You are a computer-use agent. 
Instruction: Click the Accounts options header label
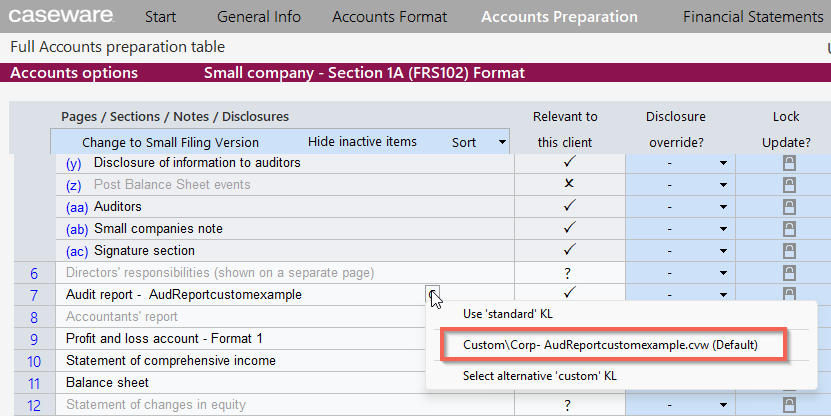(x=74, y=73)
